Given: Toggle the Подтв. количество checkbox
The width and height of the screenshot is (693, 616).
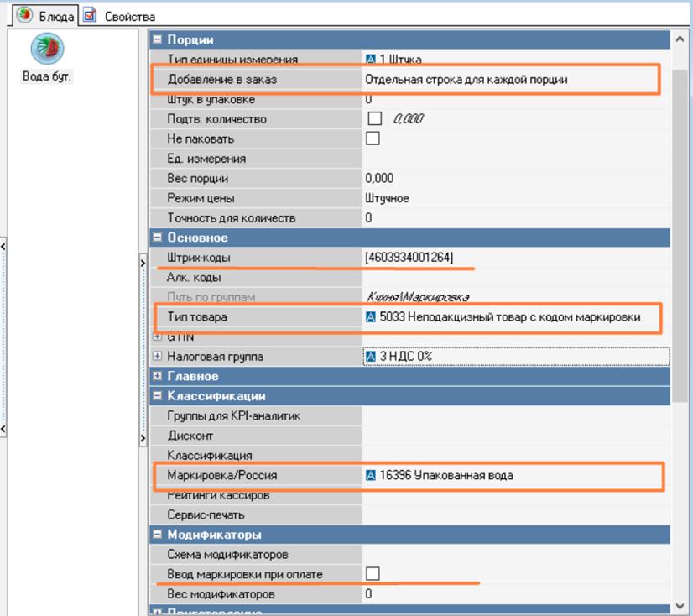Looking at the screenshot, I should (x=374, y=119).
